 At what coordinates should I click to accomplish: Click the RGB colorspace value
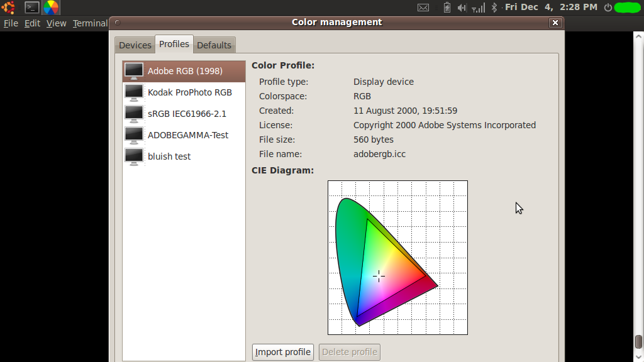362,96
